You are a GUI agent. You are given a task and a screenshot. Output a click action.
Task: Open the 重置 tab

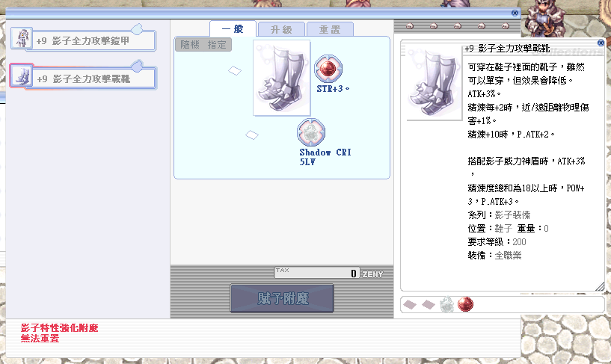click(x=330, y=29)
